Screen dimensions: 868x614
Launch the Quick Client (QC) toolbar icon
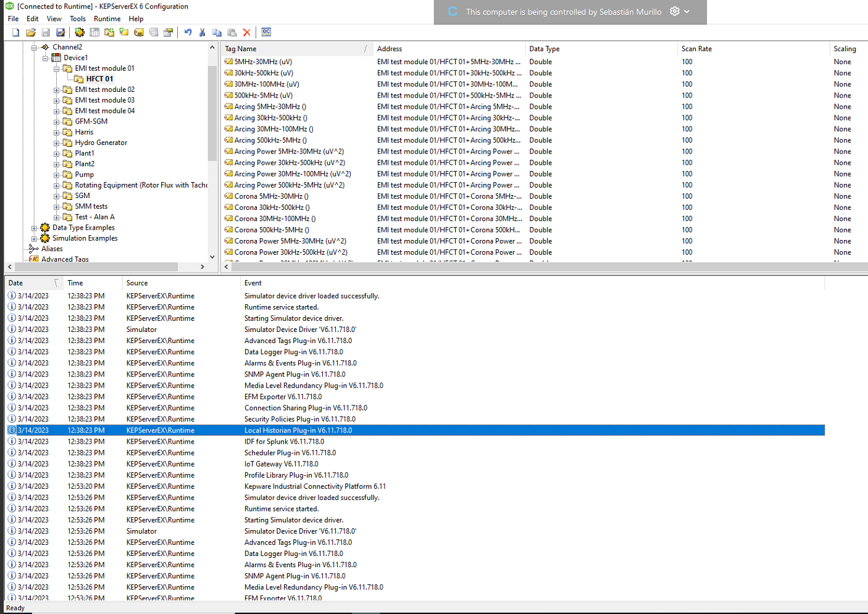click(266, 32)
